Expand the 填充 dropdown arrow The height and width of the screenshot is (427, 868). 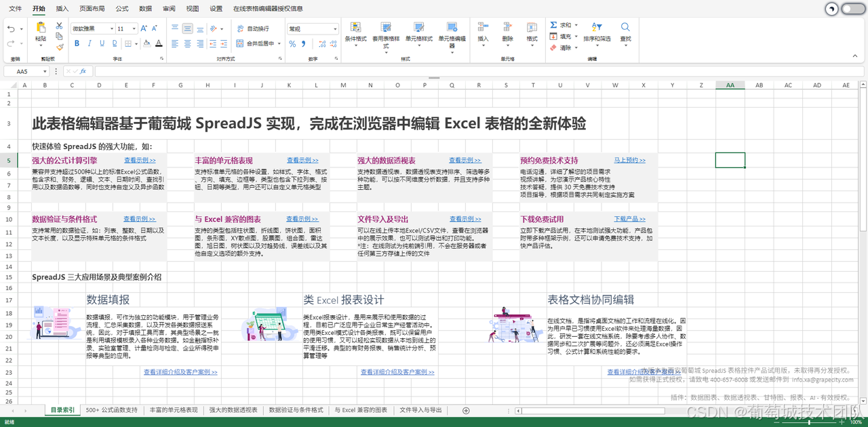click(x=576, y=37)
